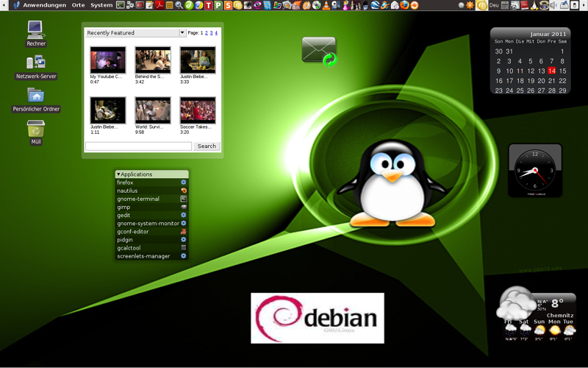Click the mail envelope refresh screenlet
Image resolution: width=588 pixels, height=368 pixels.
pos(320,52)
